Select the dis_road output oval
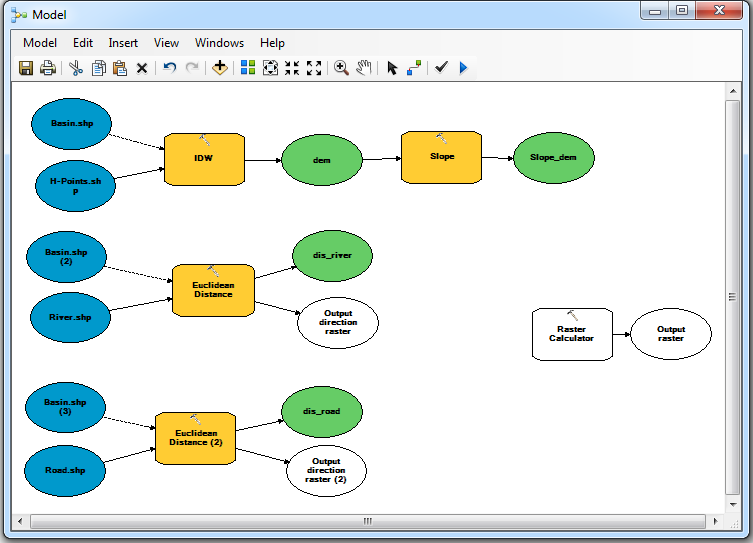Screen dimensions: 753x543 pos(322,412)
